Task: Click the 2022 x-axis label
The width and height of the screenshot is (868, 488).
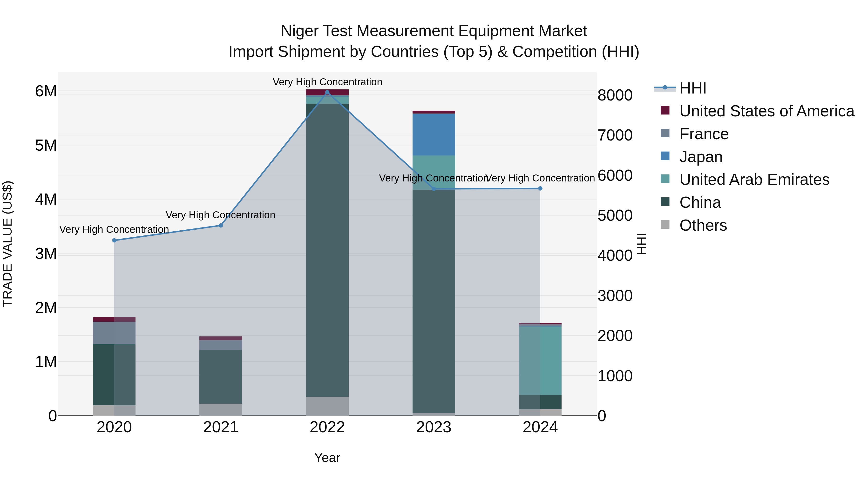Action: coord(327,427)
